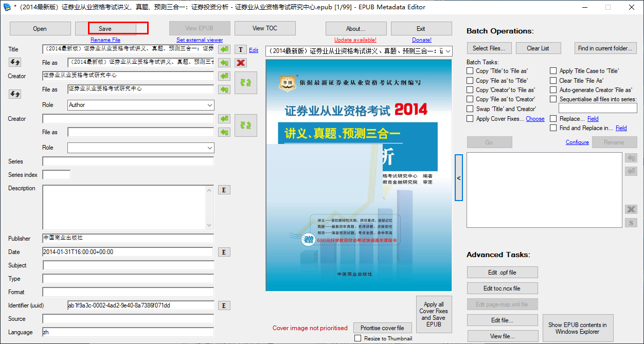Click the S button beside the batch list
The width and height of the screenshot is (644, 344).
pyautogui.click(x=631, y=223)
